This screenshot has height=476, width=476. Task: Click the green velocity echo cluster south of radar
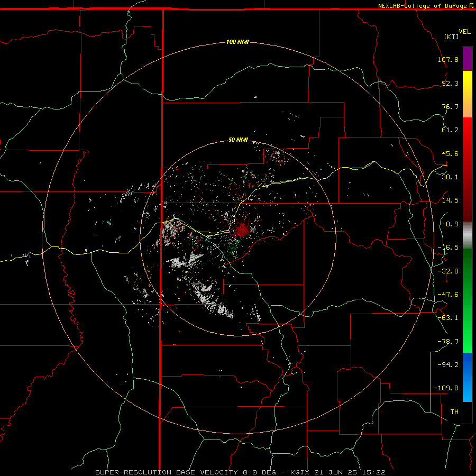233,246
